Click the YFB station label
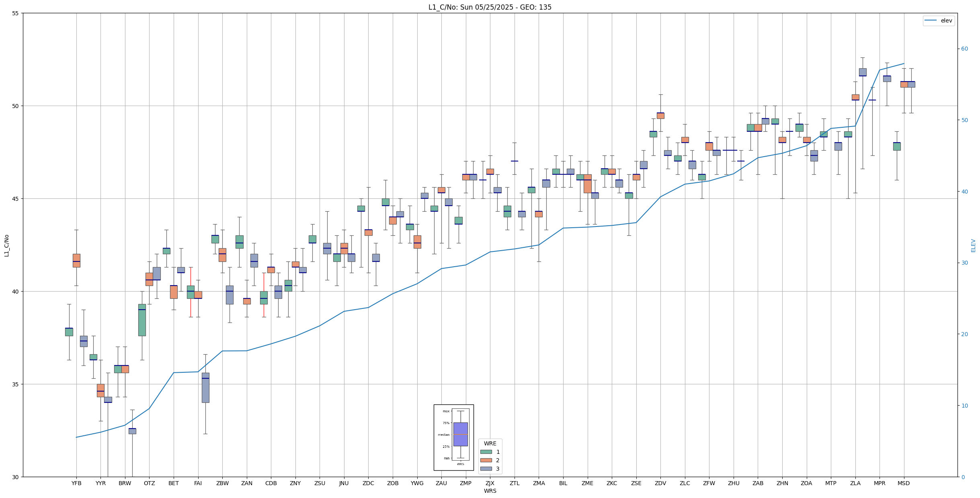Viewport: 980px width, 498px height. (76, 483)
